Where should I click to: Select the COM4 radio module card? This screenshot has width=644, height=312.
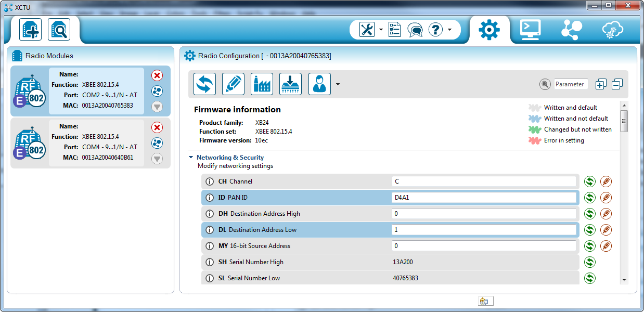tap(91, 143)
